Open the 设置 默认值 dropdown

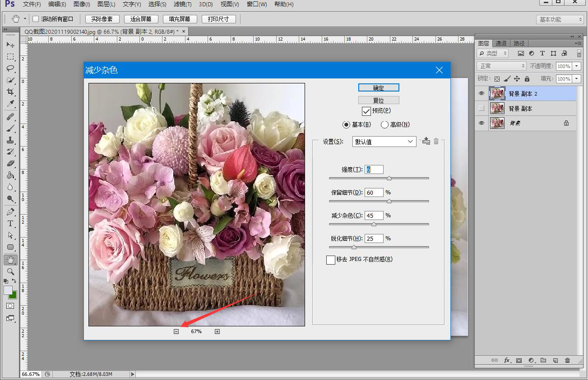pyautogui.click(x=384, y=142)
